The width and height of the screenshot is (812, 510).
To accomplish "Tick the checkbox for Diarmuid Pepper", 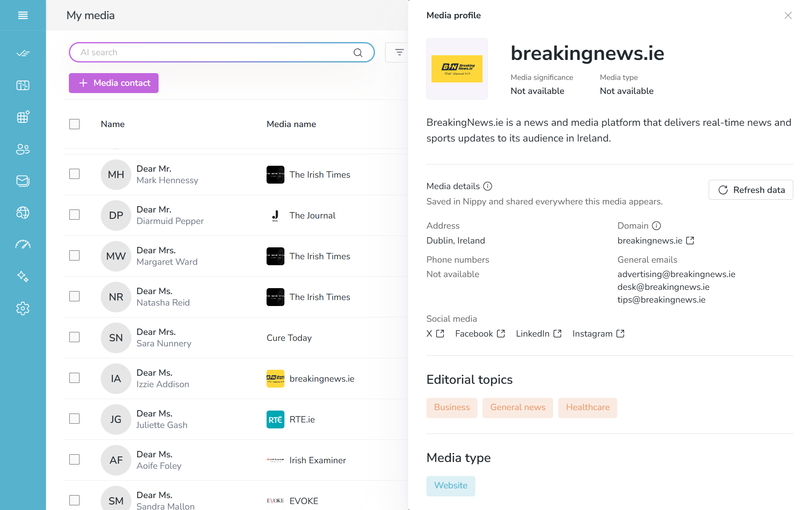I will (x=74, y=215).
